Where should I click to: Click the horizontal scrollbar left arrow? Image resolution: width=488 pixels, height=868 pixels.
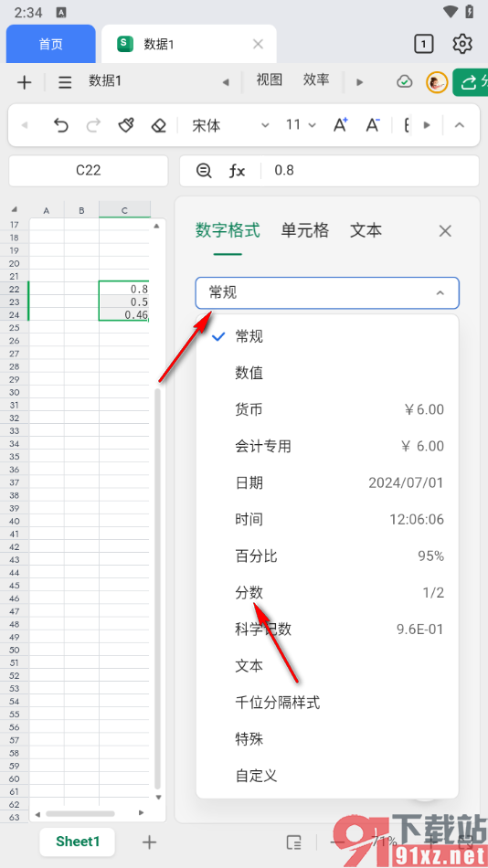(38, 814)
